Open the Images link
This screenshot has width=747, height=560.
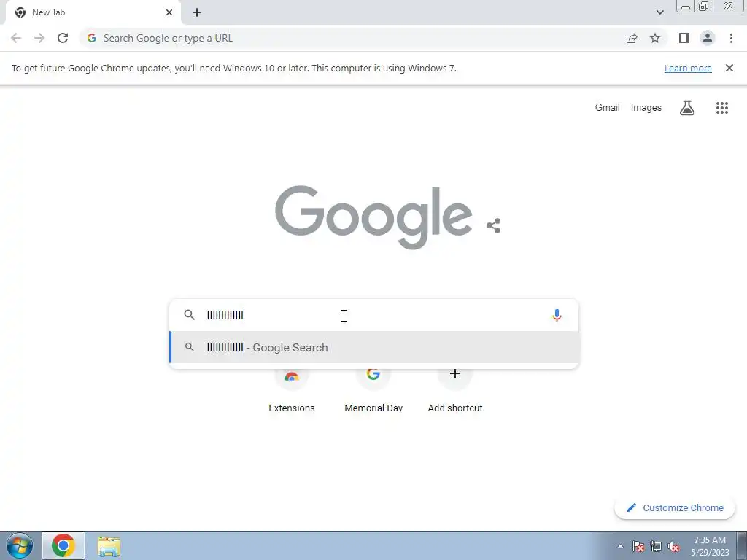(x=646, y=108)
